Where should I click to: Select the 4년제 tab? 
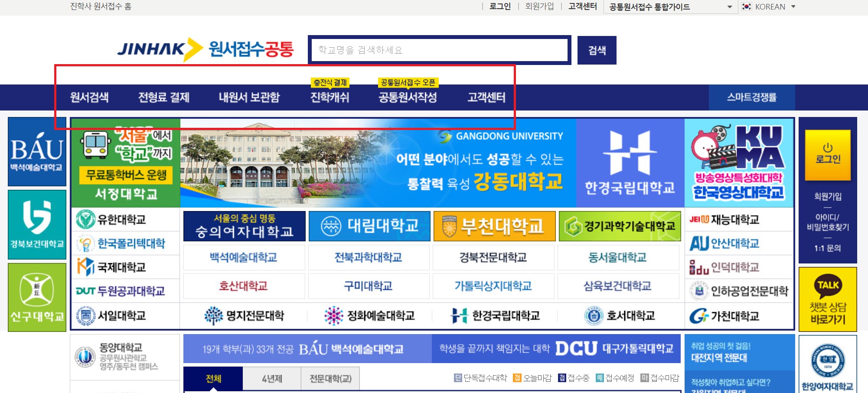[x=272, y=379]
